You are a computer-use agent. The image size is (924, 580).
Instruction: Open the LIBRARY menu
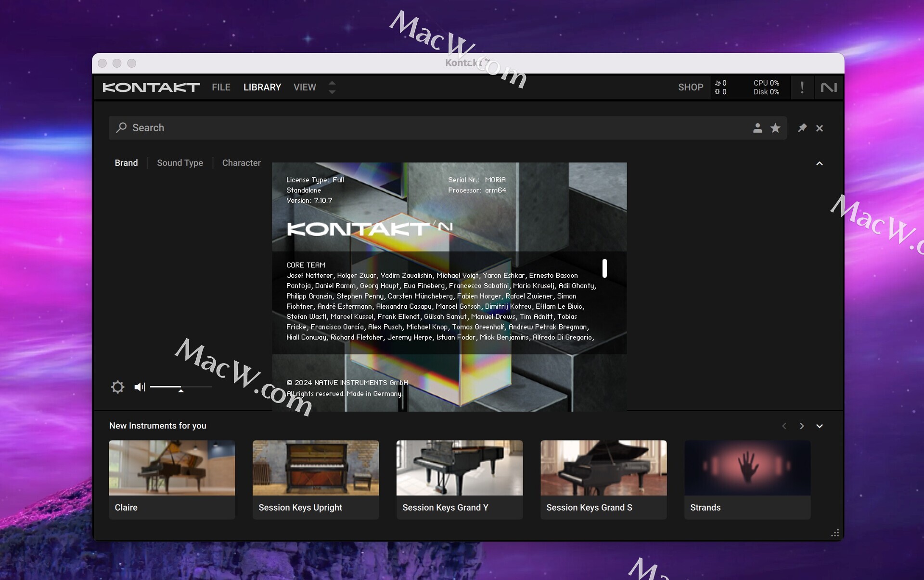262,87
